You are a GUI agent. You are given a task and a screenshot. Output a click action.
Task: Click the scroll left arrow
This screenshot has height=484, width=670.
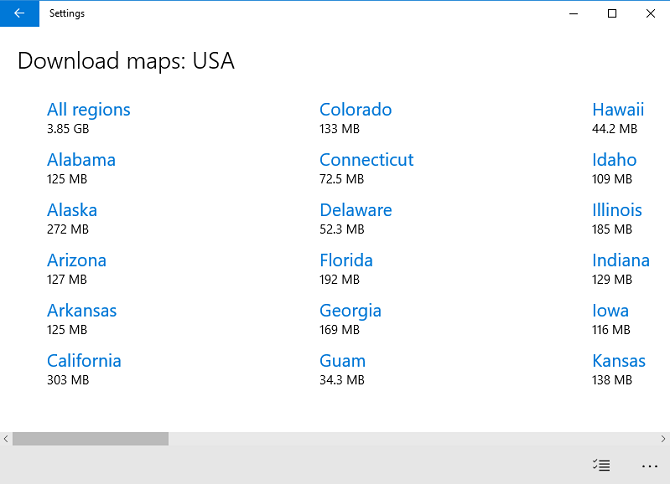[6, 439]
